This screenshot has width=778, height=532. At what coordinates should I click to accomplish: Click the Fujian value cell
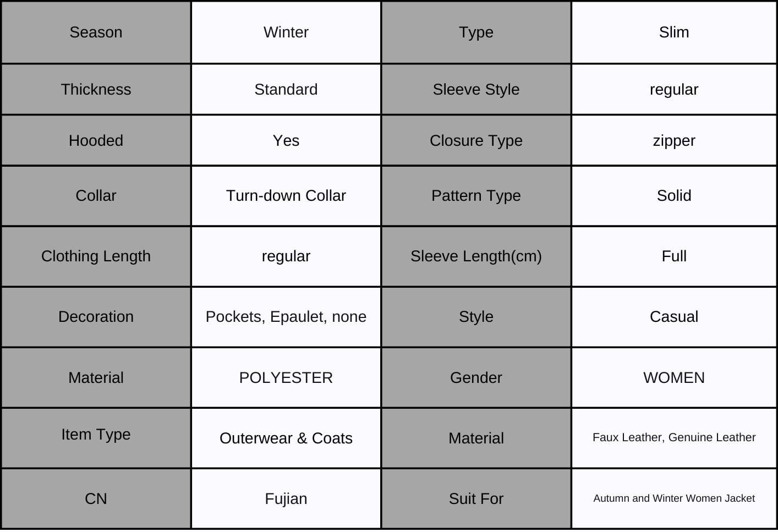[286, 498]
